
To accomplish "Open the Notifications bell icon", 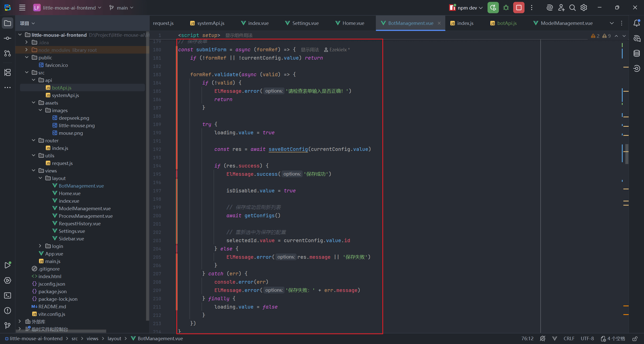I will [x=637, y=23].
